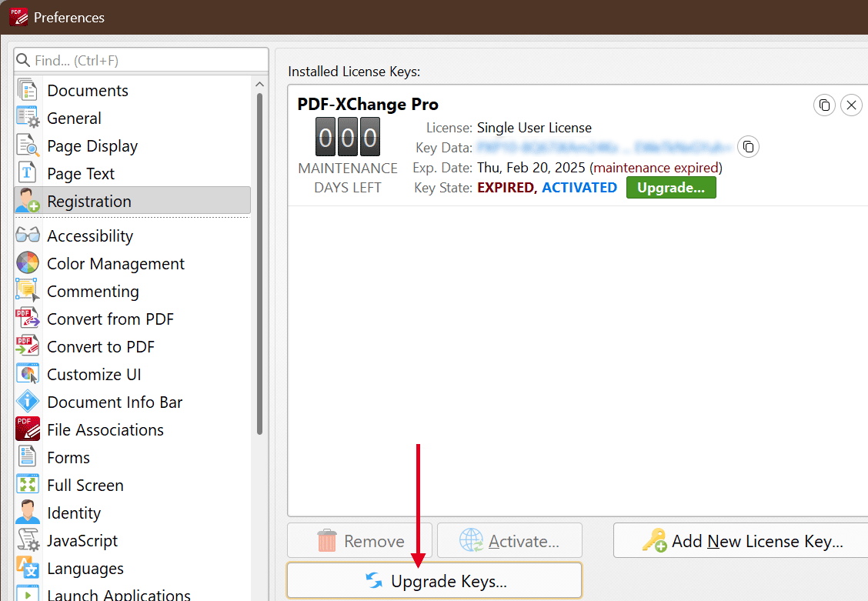Click the Identity person icon
Image resolution: width=868 pixels, height=601 pixels.
[27, 512]
